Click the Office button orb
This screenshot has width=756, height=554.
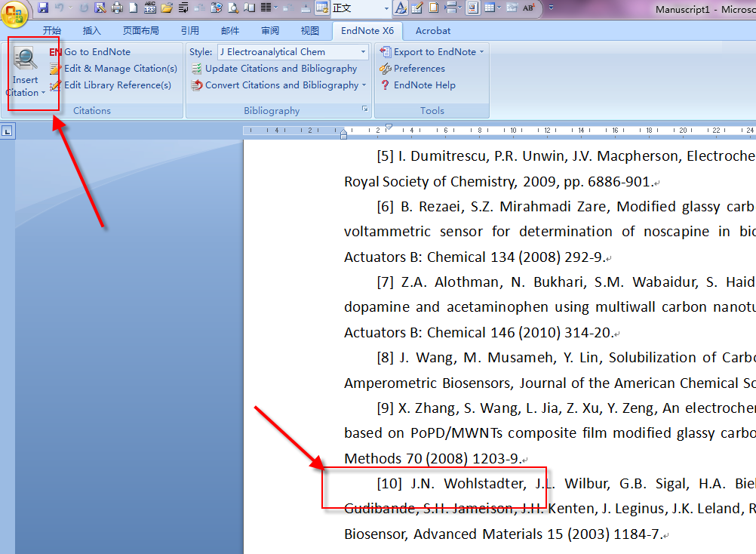(x=15, y=13)
